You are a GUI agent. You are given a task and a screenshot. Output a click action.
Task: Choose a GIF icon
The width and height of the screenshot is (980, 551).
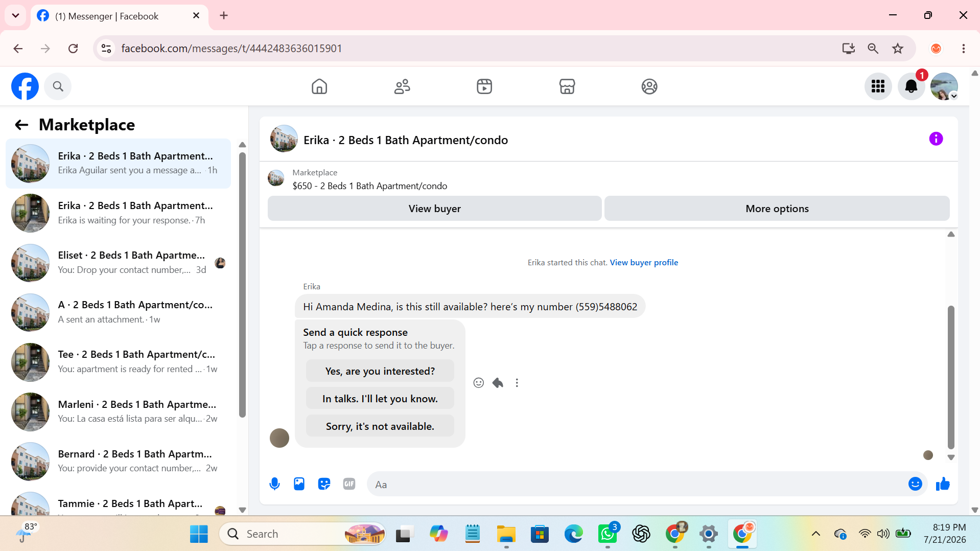(x=349, y=484)
